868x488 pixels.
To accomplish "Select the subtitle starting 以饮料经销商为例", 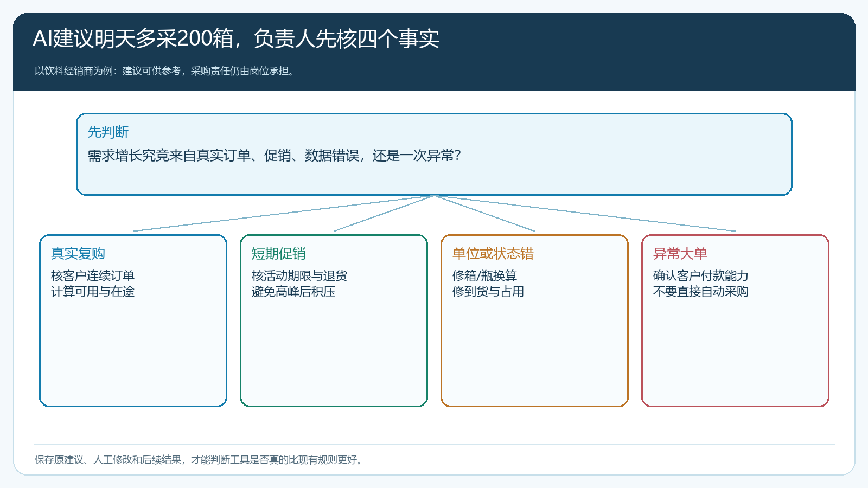I will (x=166, y=71).
